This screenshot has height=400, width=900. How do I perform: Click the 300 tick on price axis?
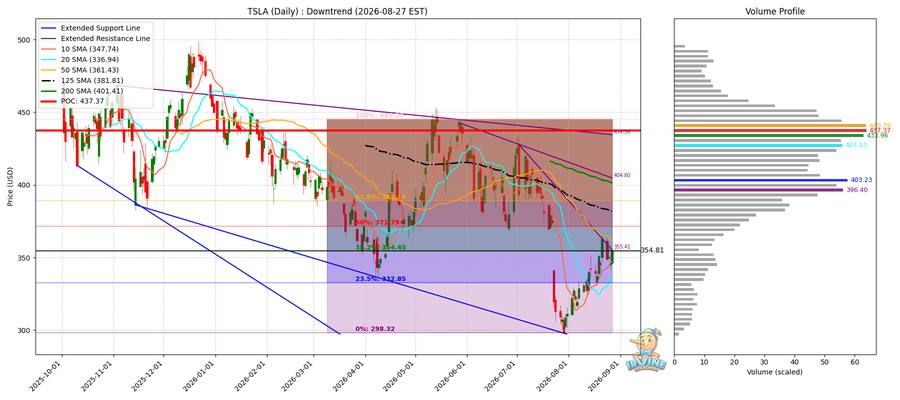24,331
